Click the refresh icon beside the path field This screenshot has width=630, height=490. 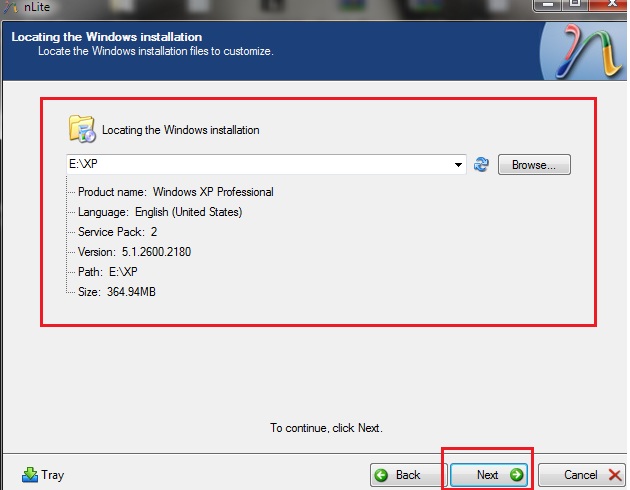point(481,165)
